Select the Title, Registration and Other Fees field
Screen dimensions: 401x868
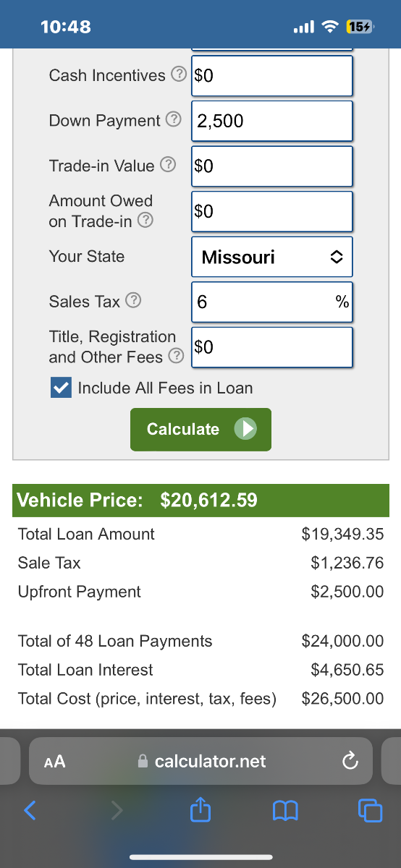272,347
